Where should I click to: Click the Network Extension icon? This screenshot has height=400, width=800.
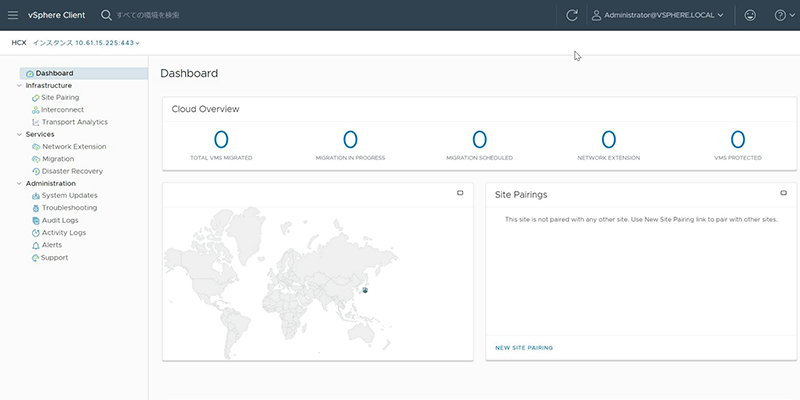[36, 147]
